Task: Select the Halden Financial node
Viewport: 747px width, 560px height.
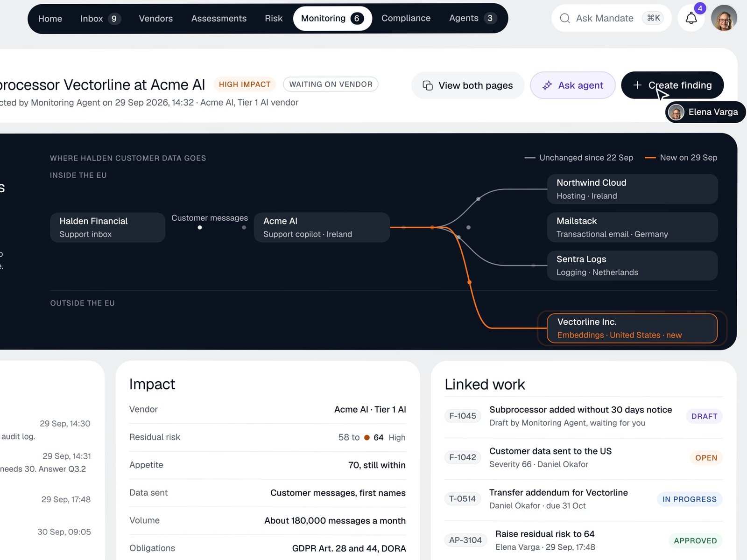Action: (x=107, y=227)
